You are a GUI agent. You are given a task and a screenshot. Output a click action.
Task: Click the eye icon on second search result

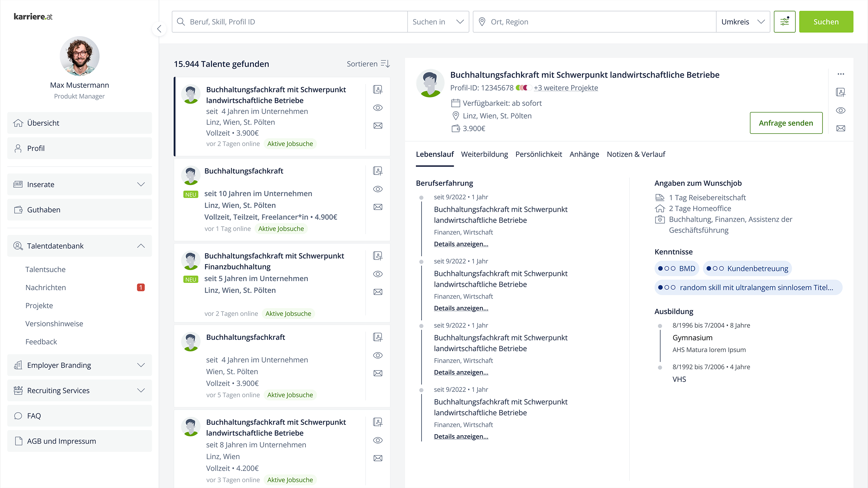pyautogui.click(x=378, y=190)
